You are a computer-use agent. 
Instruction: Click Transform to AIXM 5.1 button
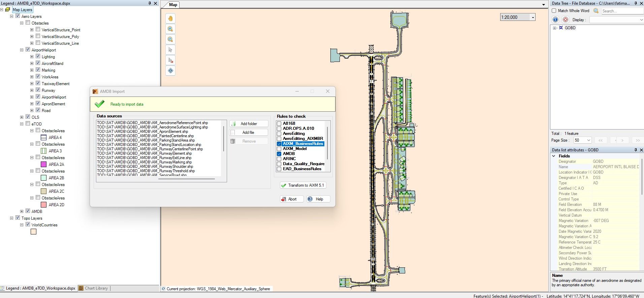(303, 185)
